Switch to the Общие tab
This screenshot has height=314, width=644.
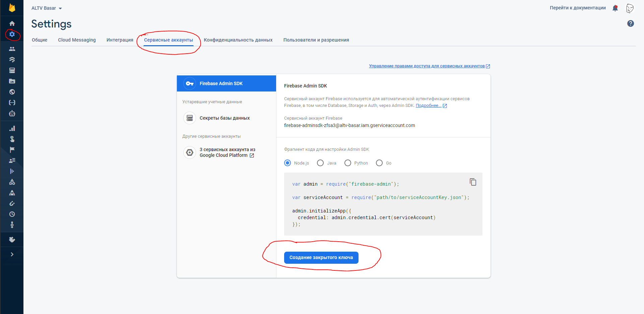click(40, 40)
